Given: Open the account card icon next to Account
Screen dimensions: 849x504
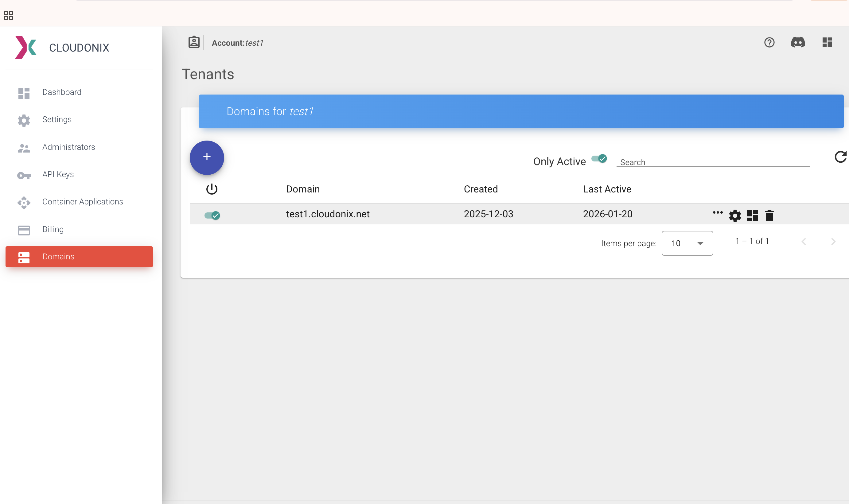Looking at the screenshot, I should tap(194, 42).
